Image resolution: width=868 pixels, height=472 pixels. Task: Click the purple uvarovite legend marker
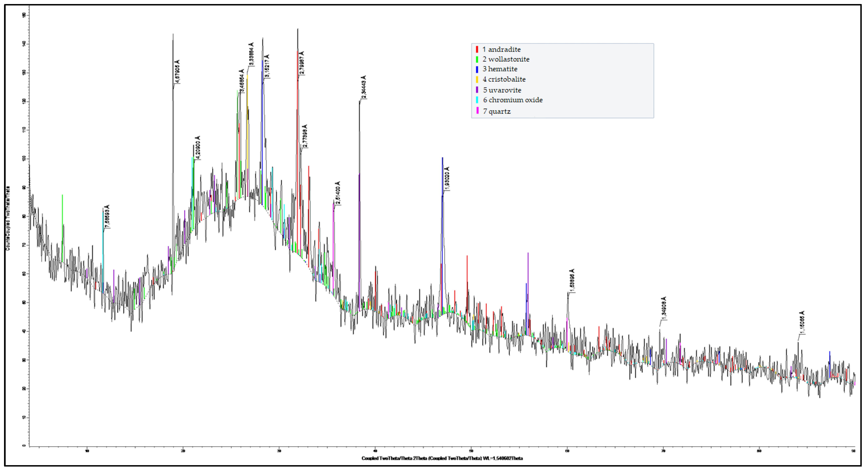[477, 90]
